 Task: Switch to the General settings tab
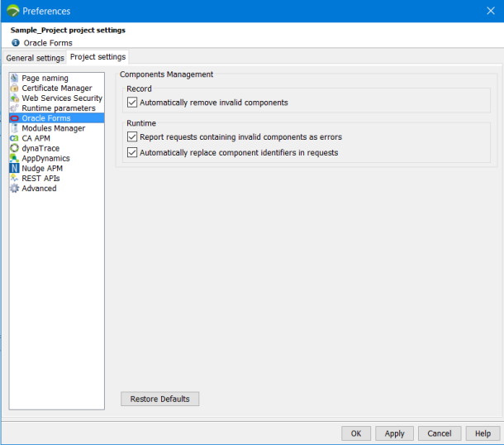[x=35, y=58]
